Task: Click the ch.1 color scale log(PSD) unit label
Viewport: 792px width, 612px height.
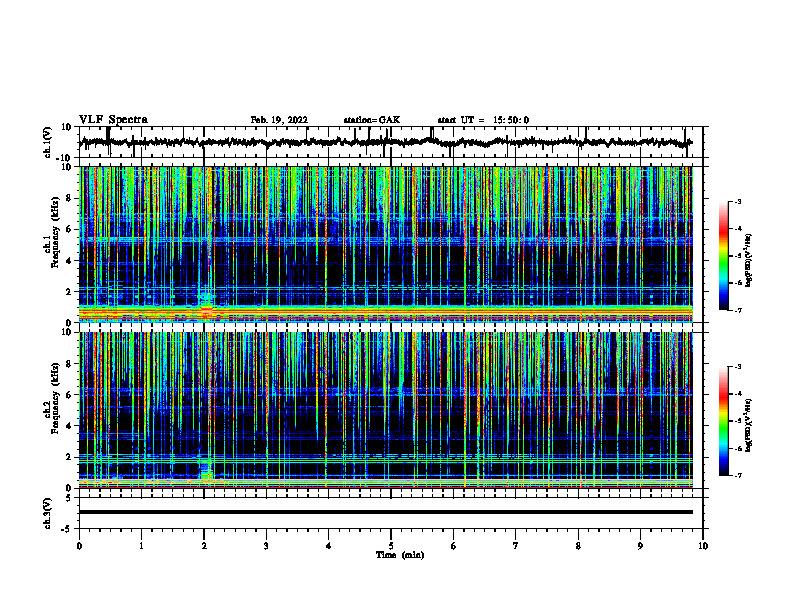Action: [749, 261]
